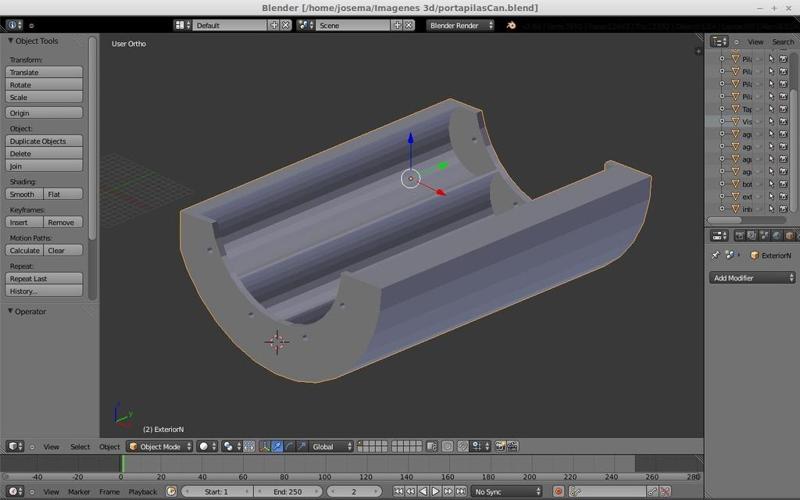Open the Select menu in 3D view header
Screen dimensions: 800x500
coord(80,446)
